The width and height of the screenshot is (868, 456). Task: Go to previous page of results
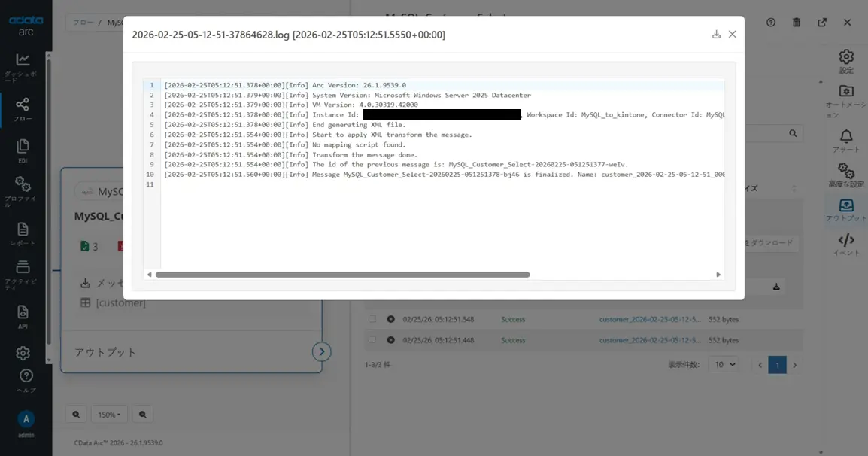click(x=760, y=365)
